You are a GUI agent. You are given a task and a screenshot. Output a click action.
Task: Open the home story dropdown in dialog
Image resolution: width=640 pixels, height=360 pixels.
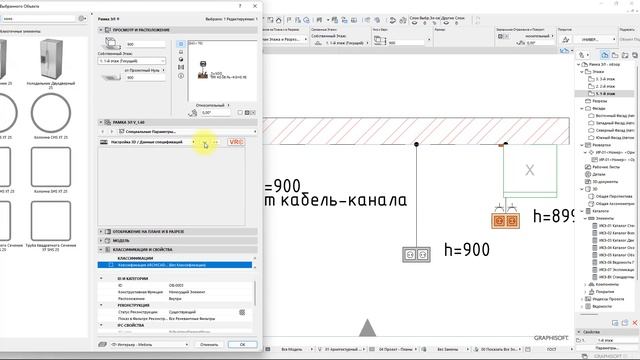coord(131,61)
